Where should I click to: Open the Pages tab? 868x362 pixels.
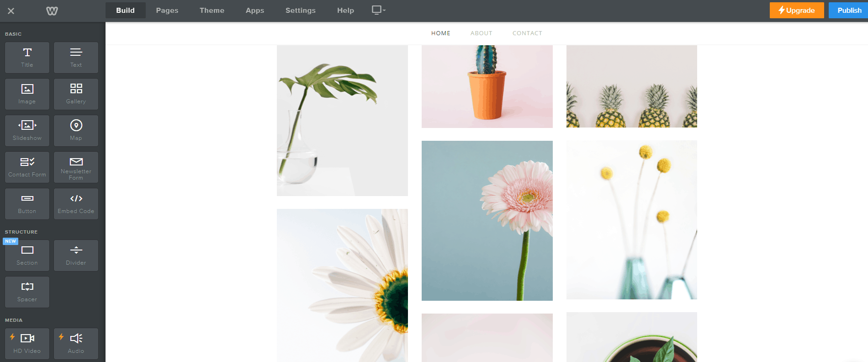point(167,10)
